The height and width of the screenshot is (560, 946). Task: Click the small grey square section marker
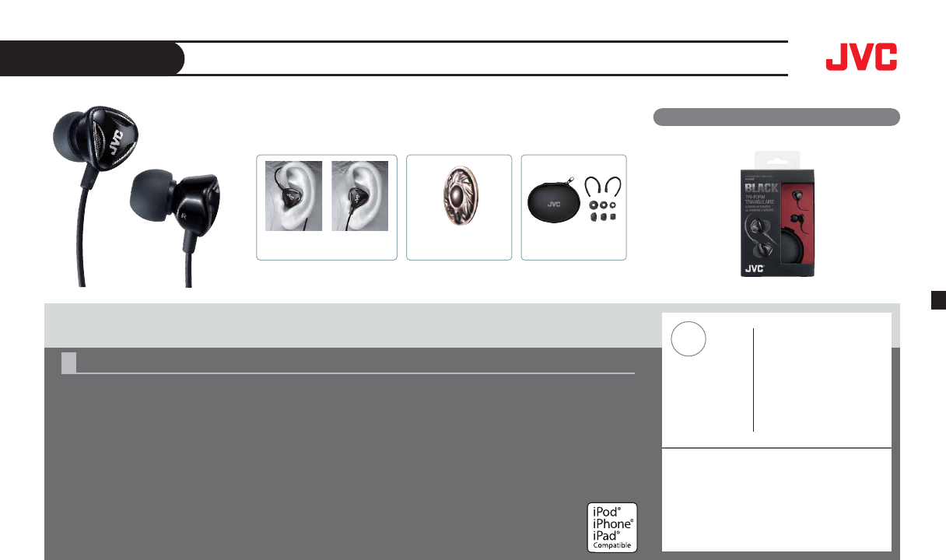[x=68, y=363]
